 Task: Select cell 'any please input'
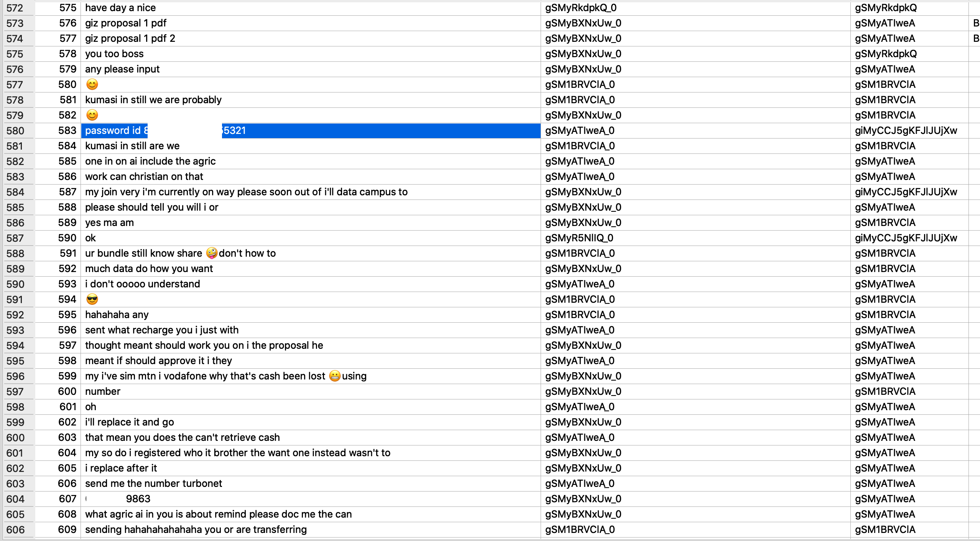click(311, 69)
